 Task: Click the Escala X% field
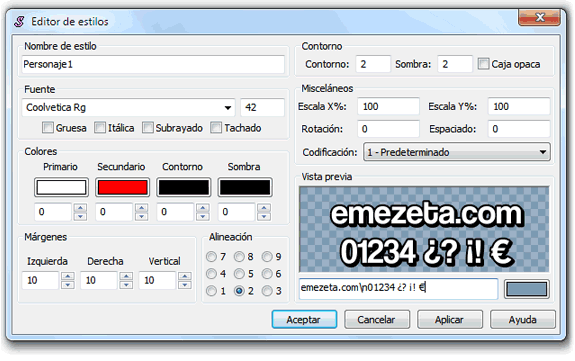(388, 106)
